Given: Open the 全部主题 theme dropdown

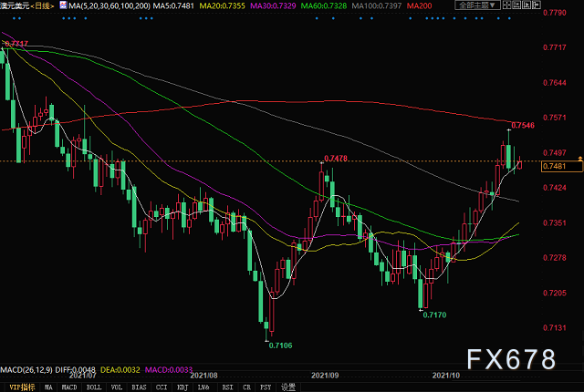Looking at the screenshot, I should click(477, 5).
